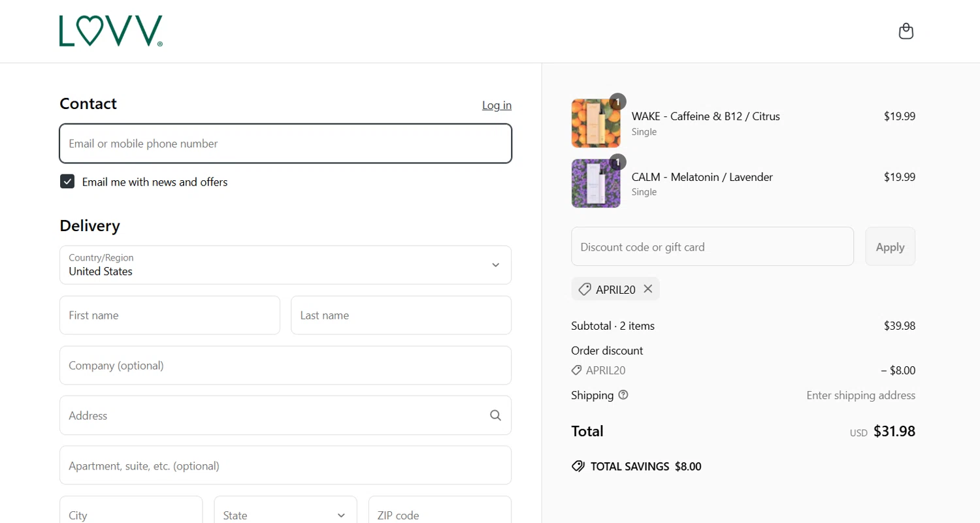
Task: Click the Log in link
Action: click(497, 105)
